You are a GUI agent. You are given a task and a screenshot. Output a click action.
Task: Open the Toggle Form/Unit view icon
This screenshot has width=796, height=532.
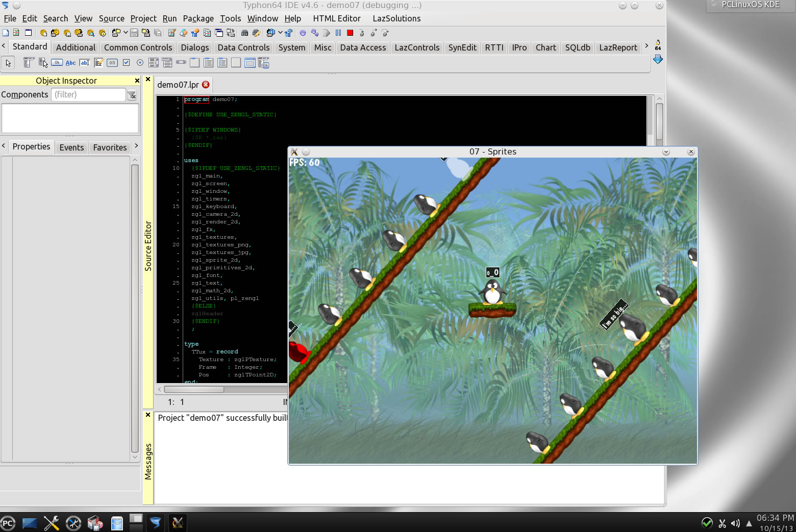coord(231,33)
